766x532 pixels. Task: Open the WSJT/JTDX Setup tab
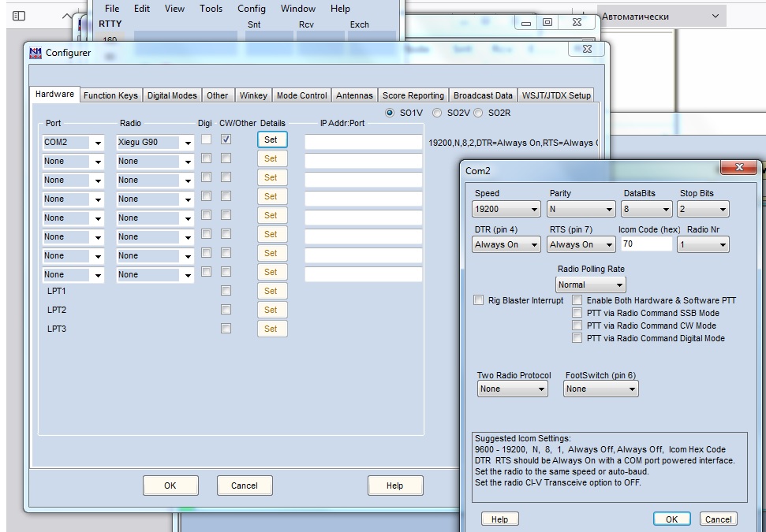556,95
